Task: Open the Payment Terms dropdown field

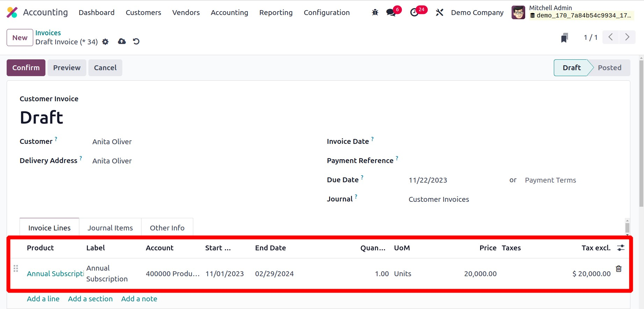Action: pyautogui.click(x=550, y=180)
